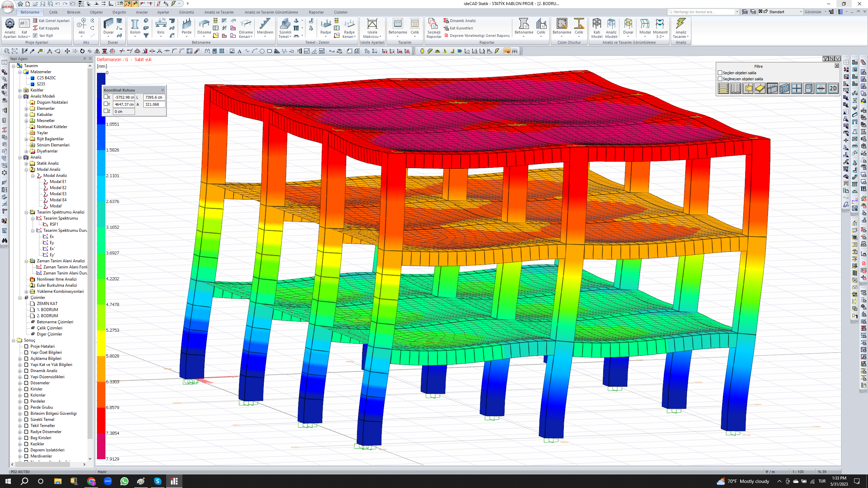
Task: Select the Merdiven stair tool
Action: click(265, 27)
